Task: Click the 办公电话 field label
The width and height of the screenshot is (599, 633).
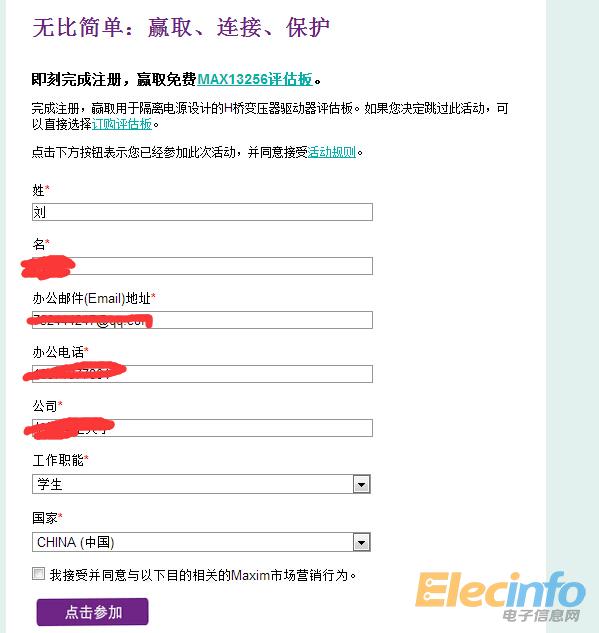Action: click(58, 352)
